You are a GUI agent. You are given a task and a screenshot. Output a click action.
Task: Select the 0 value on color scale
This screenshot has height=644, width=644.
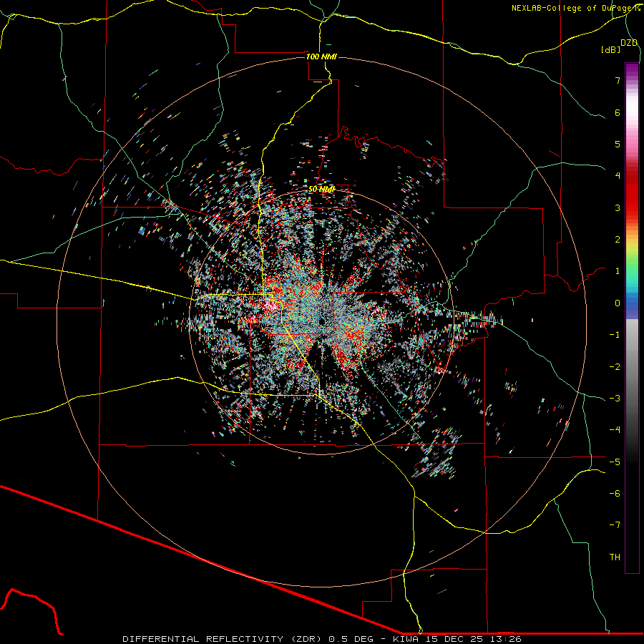coord(618,303)
